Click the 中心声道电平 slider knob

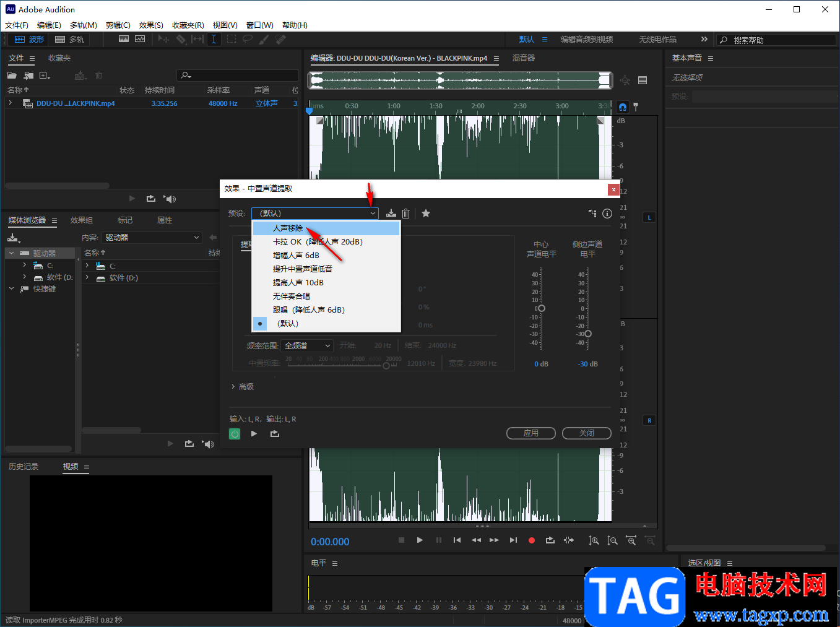coord(542,308)
